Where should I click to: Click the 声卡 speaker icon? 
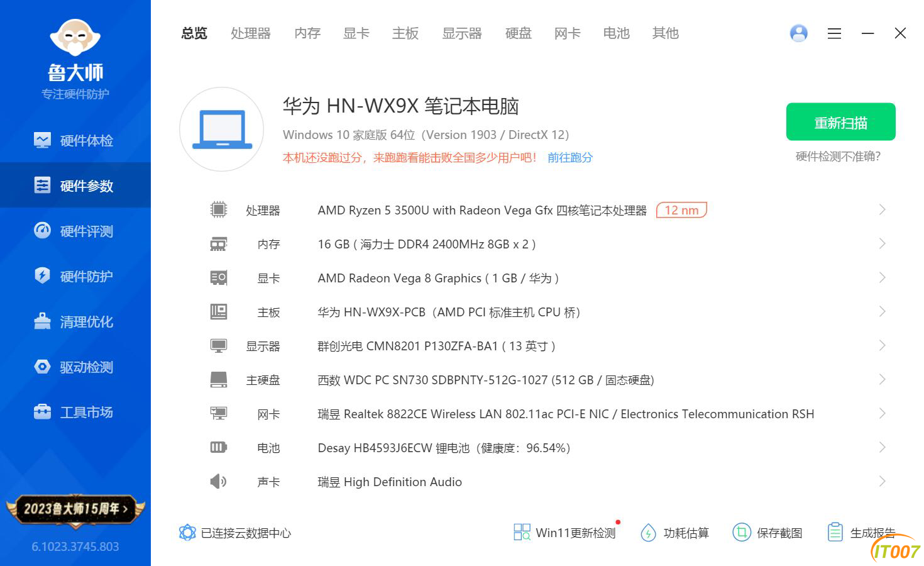218,482
